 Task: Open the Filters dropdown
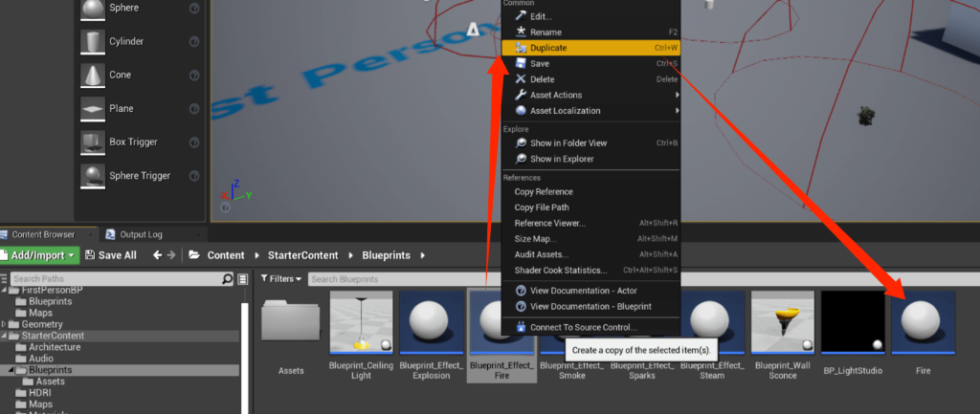[x=281, y=278]
